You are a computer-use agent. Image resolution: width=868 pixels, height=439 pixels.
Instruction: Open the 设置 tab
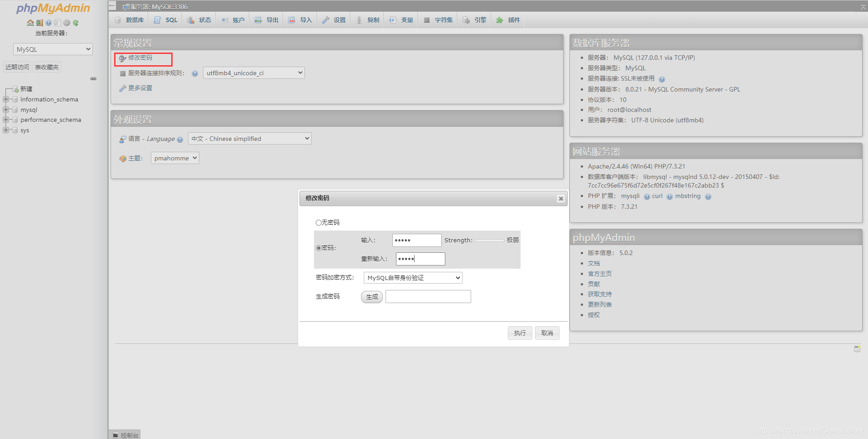[x=333, y=20]
